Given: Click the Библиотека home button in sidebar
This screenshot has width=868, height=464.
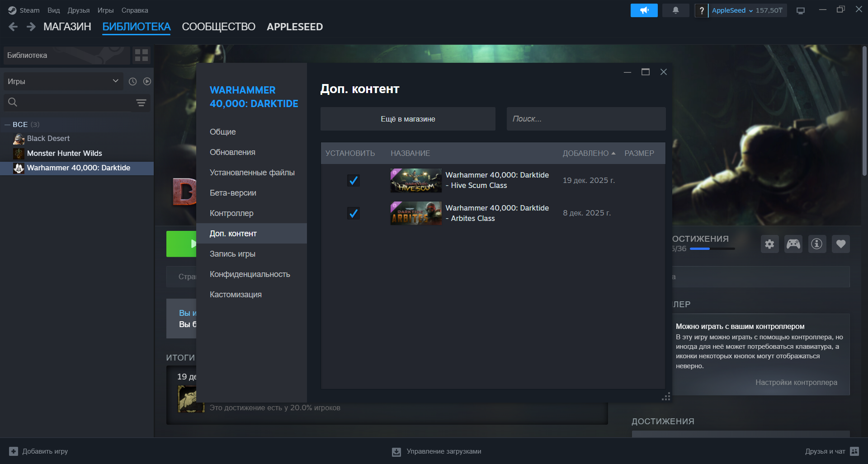Looking at the screenshot, I should click(x=67, y=55).
